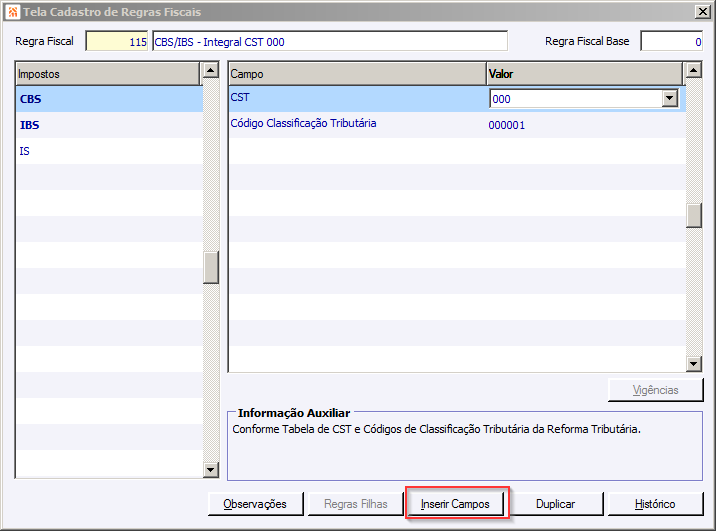Screen dimensions: 716x531
Task: Click the CST value 000 combo box
Action: [x=584, y=99]
